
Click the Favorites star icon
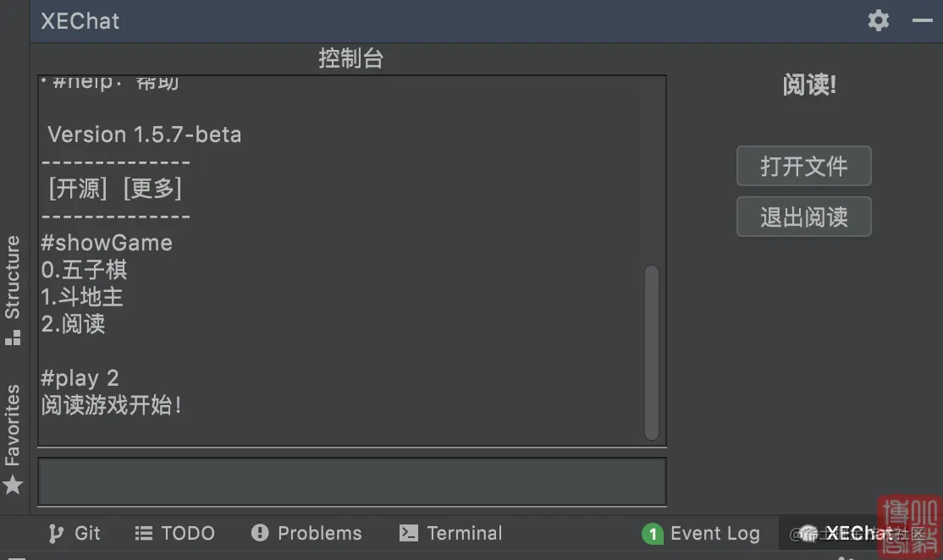[13, 485]
